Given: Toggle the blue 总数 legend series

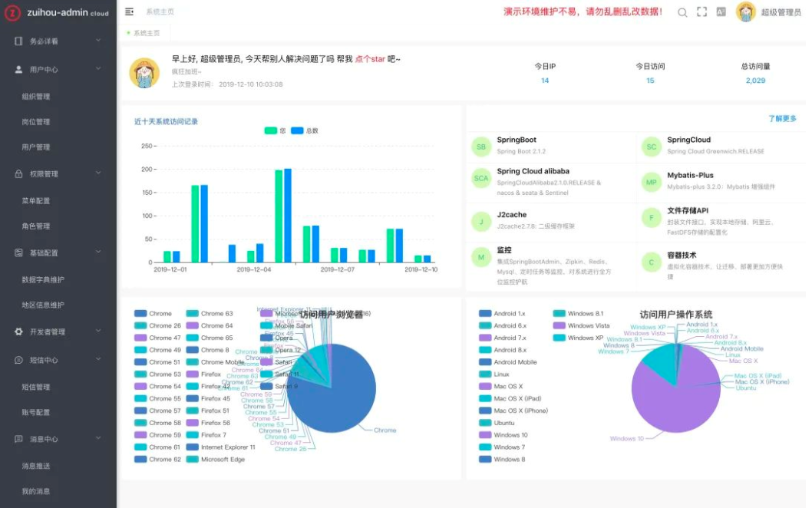Looking at the screenshot, I should [x=305, y=130].
